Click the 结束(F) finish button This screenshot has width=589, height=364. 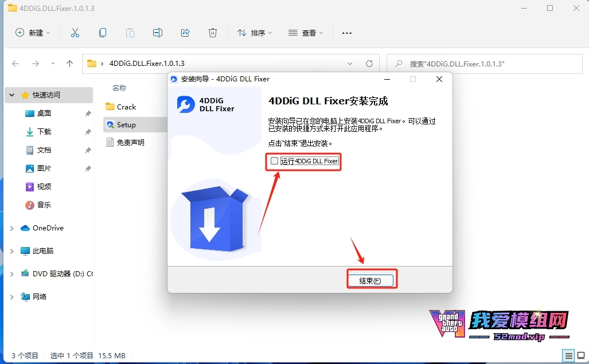[x=370, y=281]
